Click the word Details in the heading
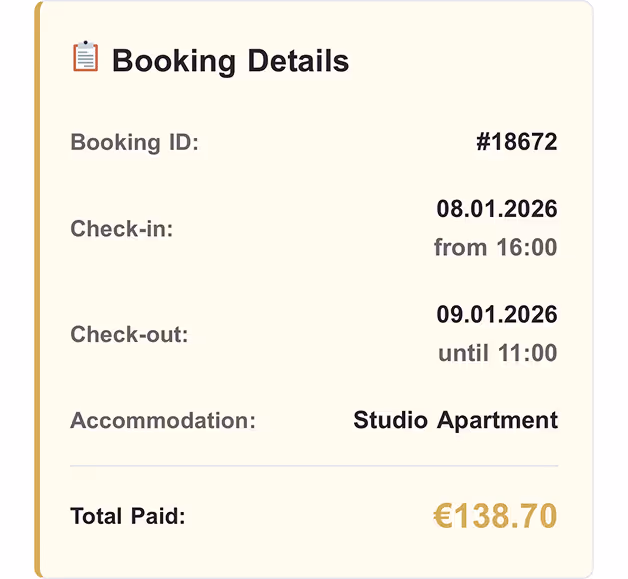 (291, 60)
